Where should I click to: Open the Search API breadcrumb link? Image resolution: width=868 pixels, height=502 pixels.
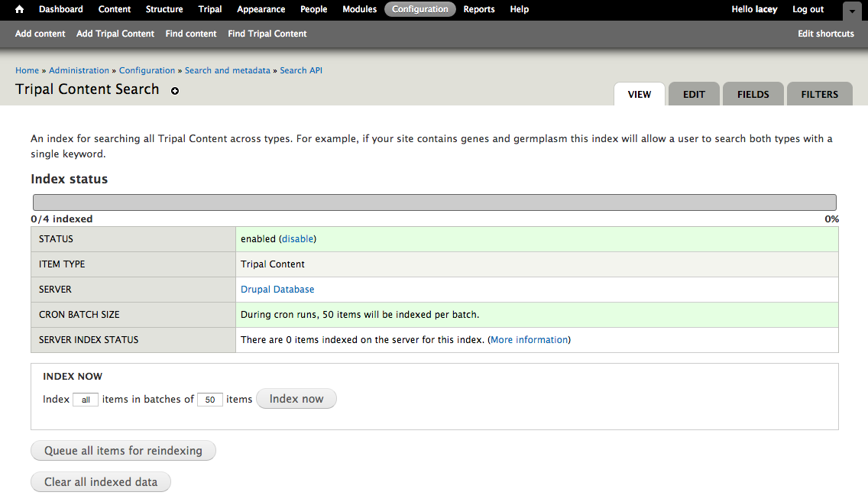pos(301,70)
